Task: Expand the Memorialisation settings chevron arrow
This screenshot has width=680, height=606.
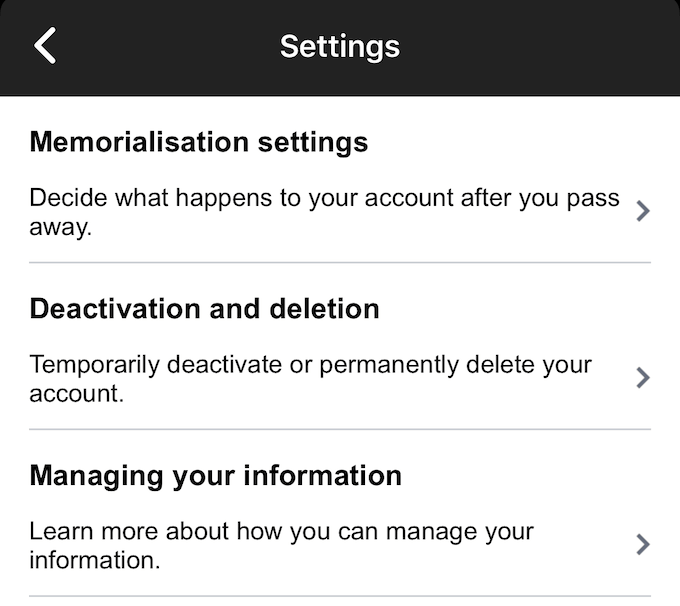Action: [643, 211]
